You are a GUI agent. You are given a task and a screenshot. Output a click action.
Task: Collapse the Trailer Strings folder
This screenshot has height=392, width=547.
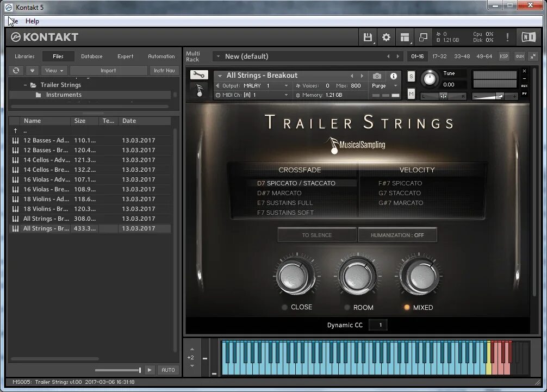(x=26, y=85)
